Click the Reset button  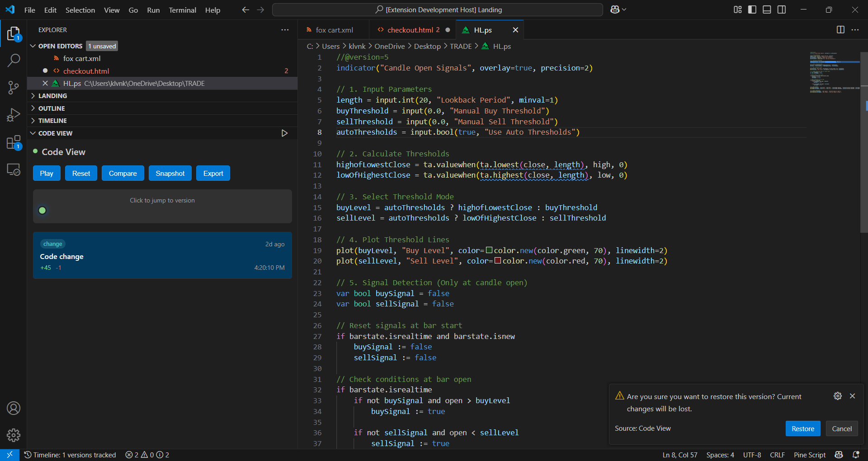click(x=81, y=173)
